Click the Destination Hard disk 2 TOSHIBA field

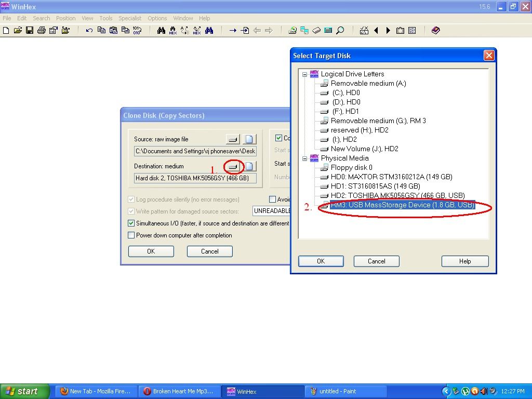[x=195, y=178]
